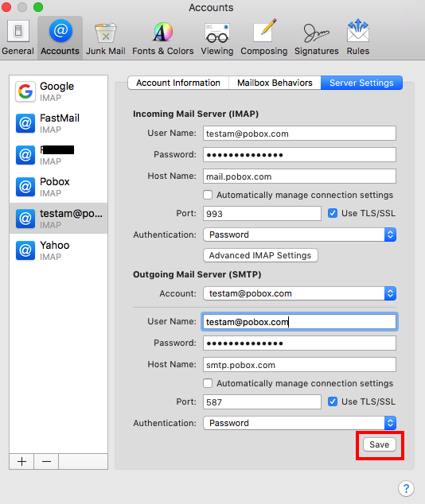
Task: Open the outgoing Authentication dropdown
Action: [299, 423]
